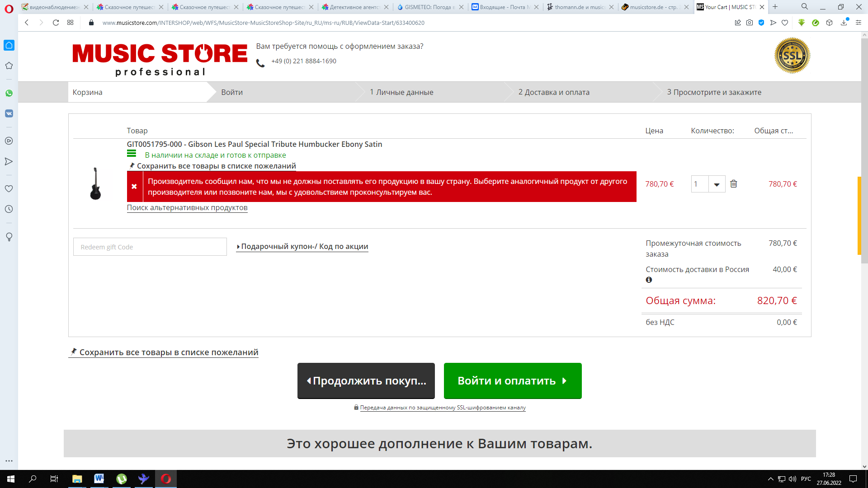Go to the Личные данные checkout step

(x=401, y=92)
